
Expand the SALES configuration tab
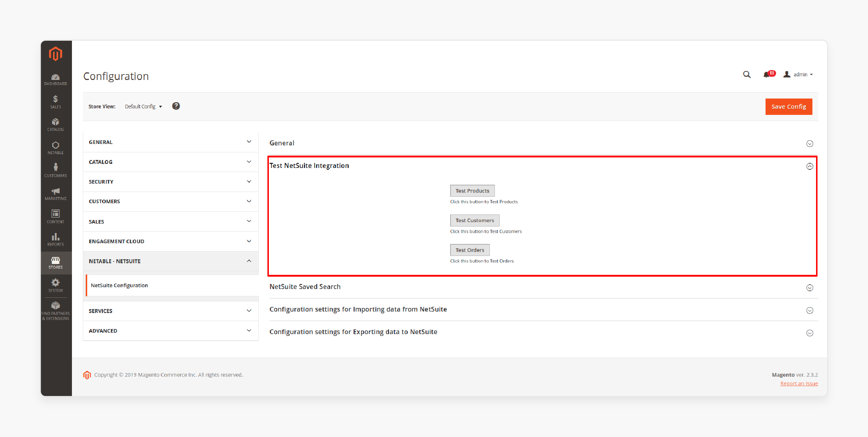click(x=170, y=221)
